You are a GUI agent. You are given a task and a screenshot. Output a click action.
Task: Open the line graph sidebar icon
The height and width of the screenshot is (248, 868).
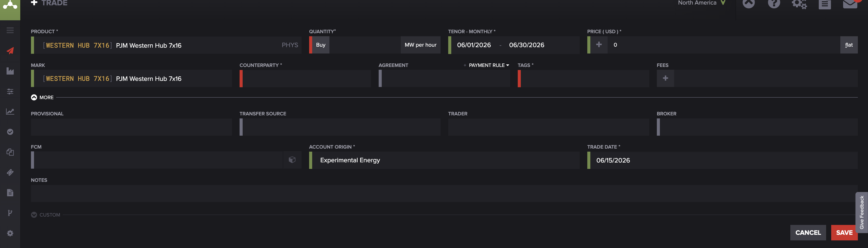pyautogui.click(x=10, y=111)
